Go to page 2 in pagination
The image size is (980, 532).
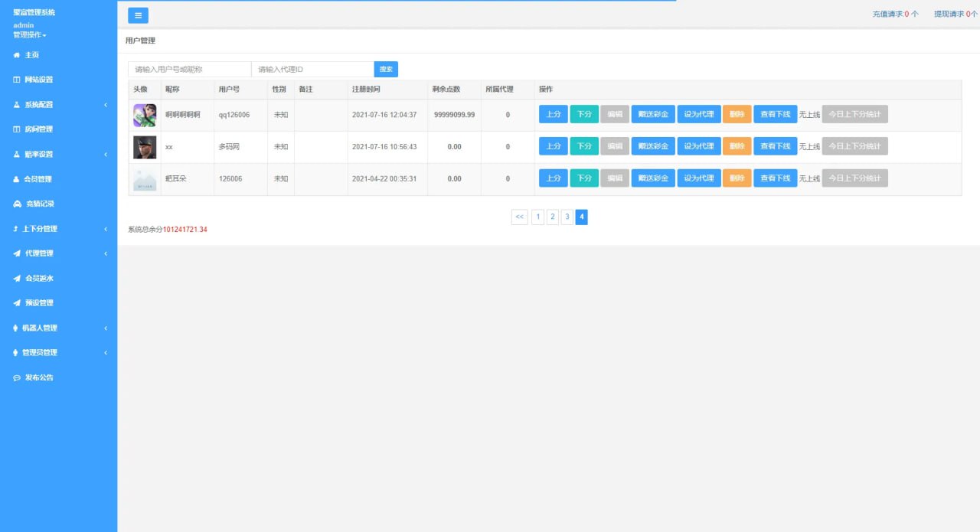click(x=552, y=217)
